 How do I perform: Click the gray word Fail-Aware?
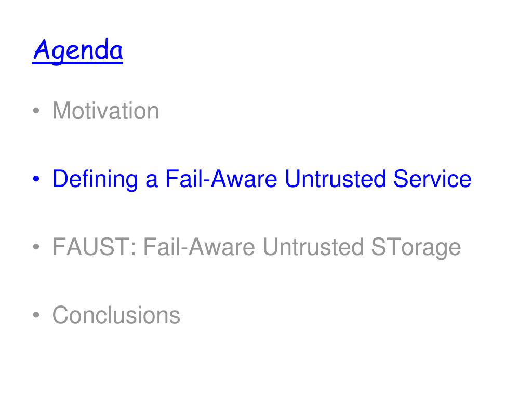[x=199, y=247]
